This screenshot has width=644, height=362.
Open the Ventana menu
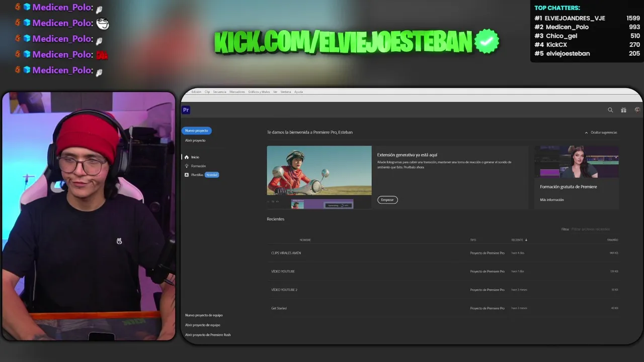pyautogui.click(x=286, y=92)
